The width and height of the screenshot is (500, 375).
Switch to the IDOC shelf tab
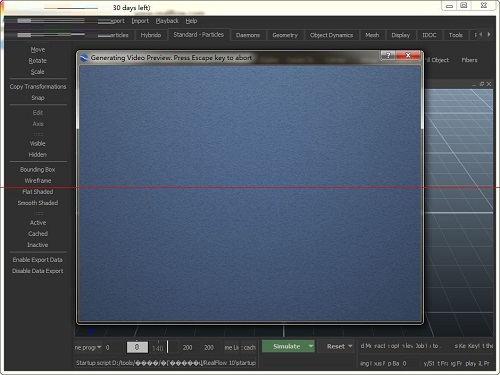click(x=429, y=35)
